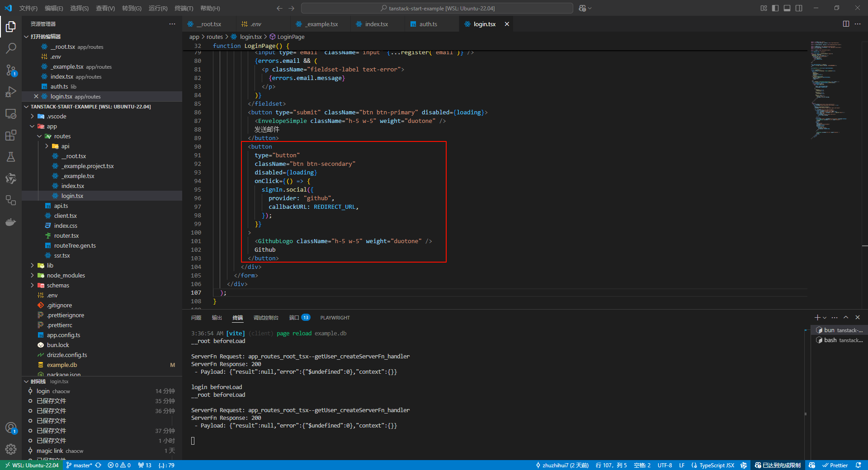Collapse the Timeline section

tap(26, 382)
